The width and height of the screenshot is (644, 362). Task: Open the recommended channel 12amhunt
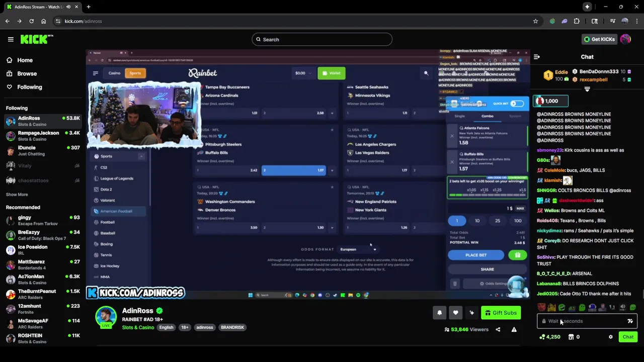coord(43,309)
